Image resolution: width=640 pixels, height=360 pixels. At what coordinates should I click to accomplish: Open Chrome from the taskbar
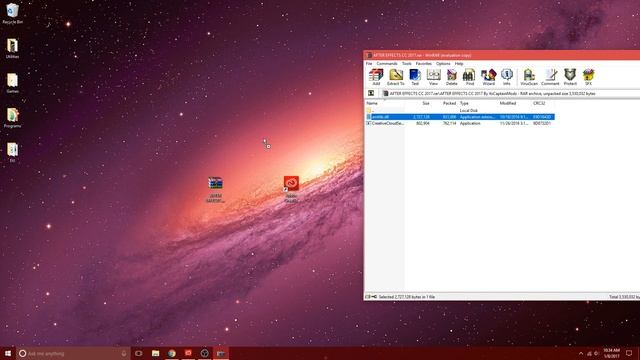tap(172, 353)
